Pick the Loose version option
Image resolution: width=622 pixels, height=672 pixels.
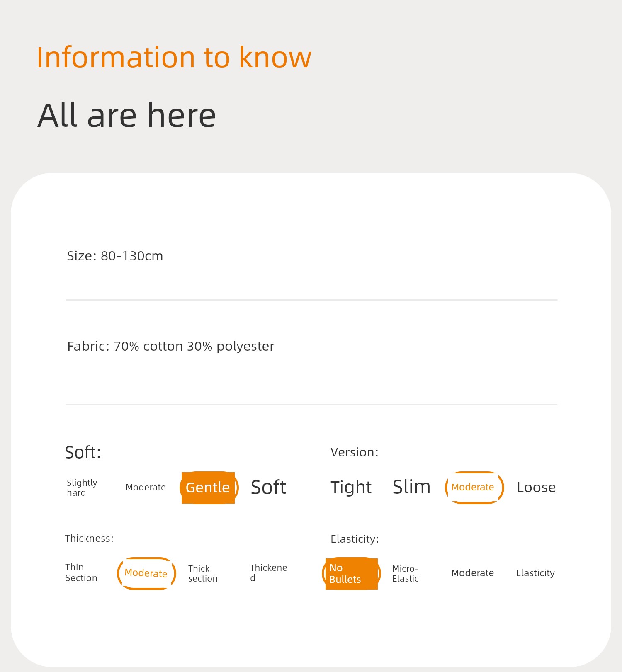click(536, 488)
